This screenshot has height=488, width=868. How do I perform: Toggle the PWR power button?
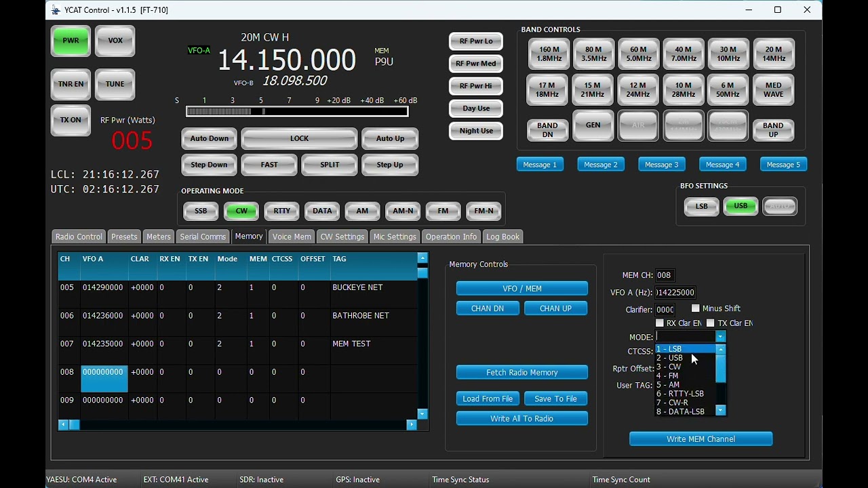pyautogui.click(x=71, y=41)
